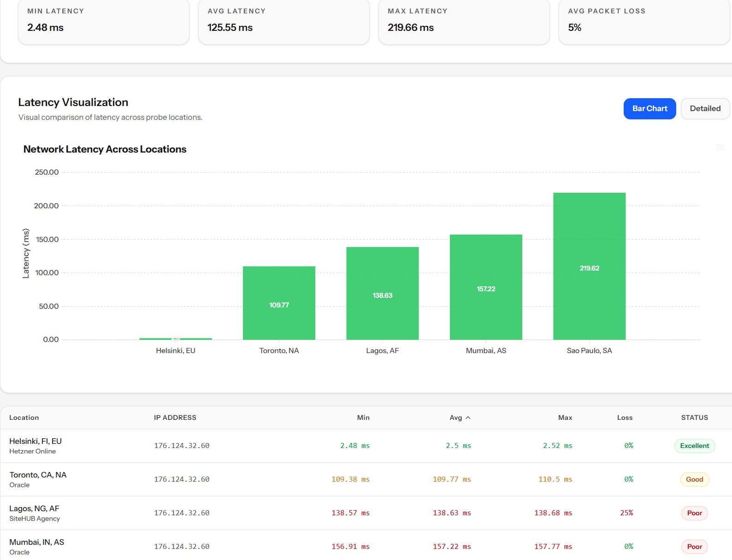Sort table by STATUS column
Viewport: 732px width, 560px height.
694,418
